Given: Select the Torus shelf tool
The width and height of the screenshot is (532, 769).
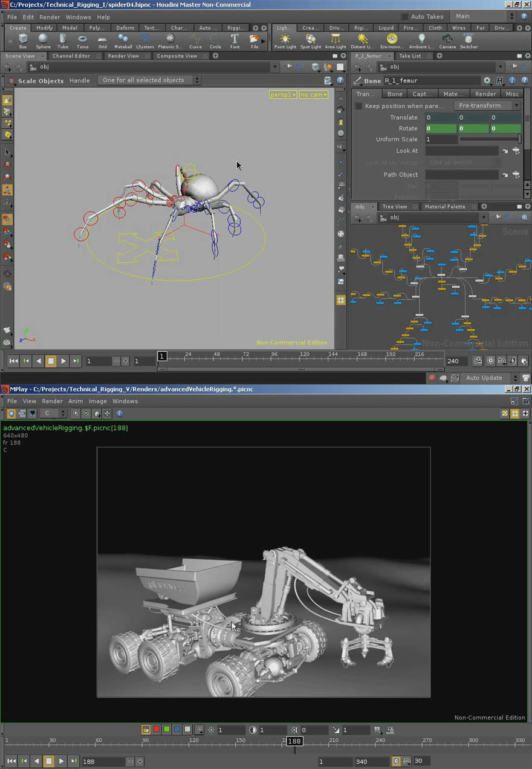Looking at the screenshot, I should pyautogui.click(x=83, y=41).
